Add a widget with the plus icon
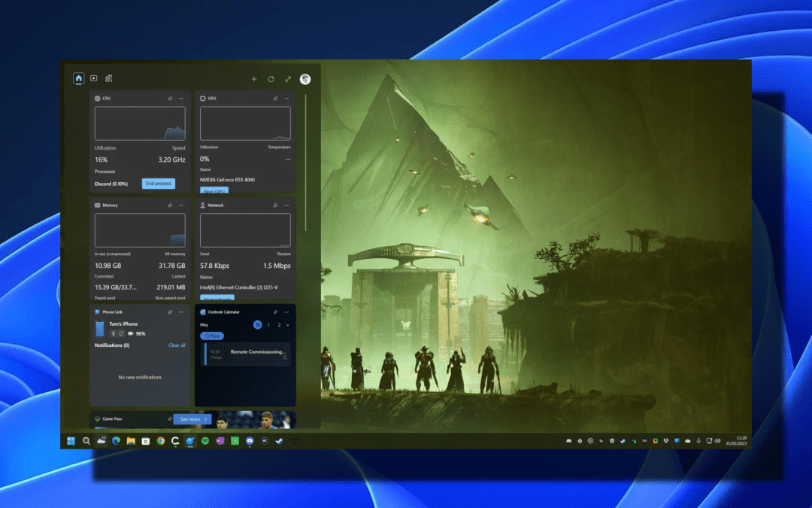This screenshot has height=508, width=812. 254,79
